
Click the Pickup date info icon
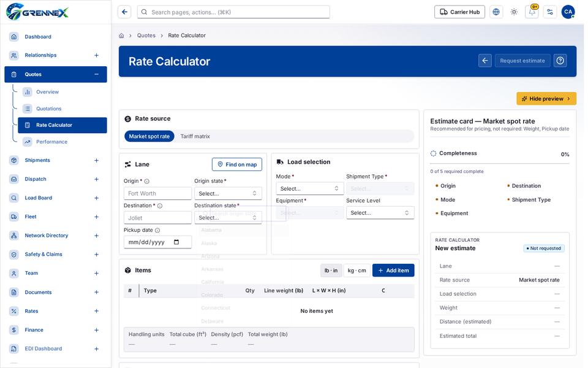pyautogui.click(x=157, y=231)
